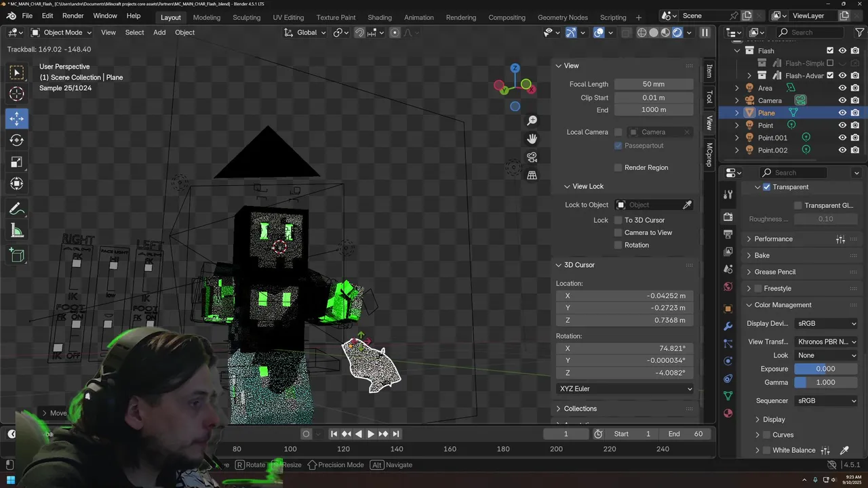Open the Output properties tab icon

(x=728, y=235)
